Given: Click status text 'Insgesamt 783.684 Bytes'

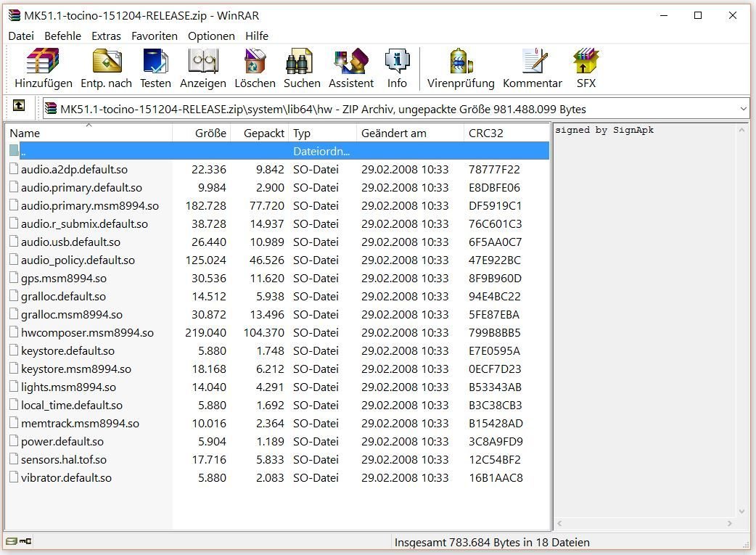Looking at the screenshot, I should tap(464, 543).
